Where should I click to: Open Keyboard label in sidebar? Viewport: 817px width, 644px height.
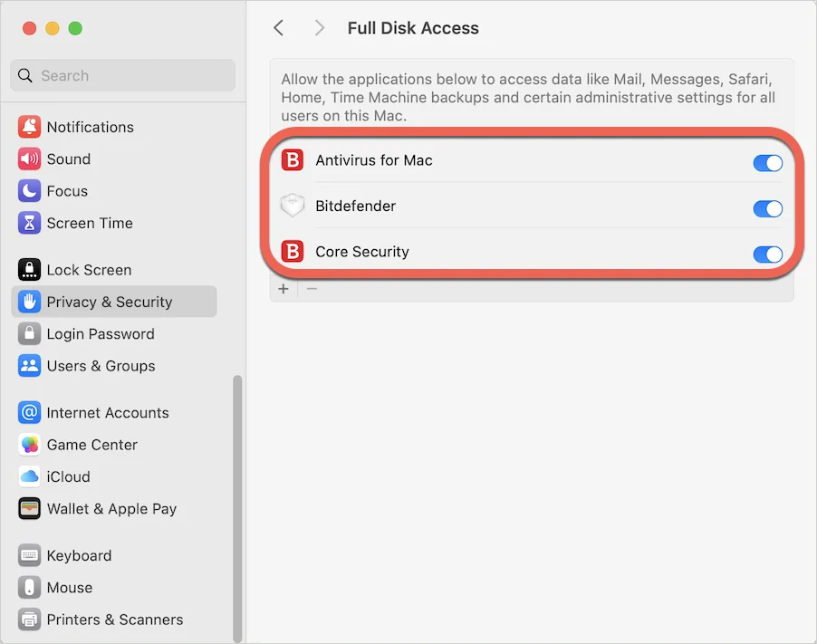point(79,556)
